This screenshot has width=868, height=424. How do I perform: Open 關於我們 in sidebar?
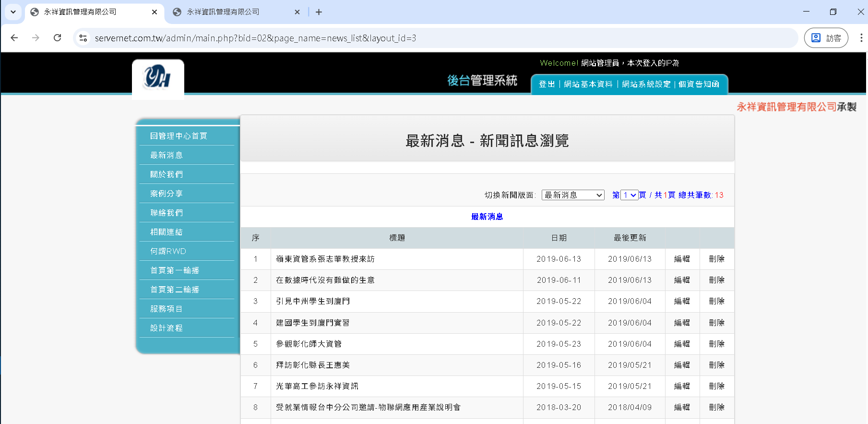[166, 174]
